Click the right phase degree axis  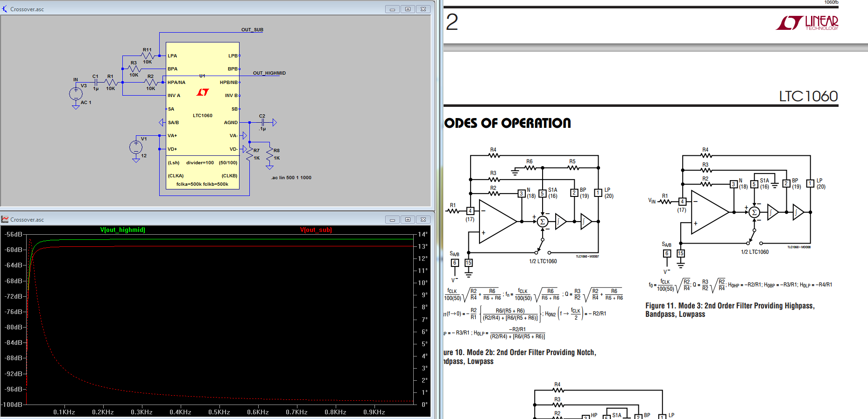(x=423, y=319)
